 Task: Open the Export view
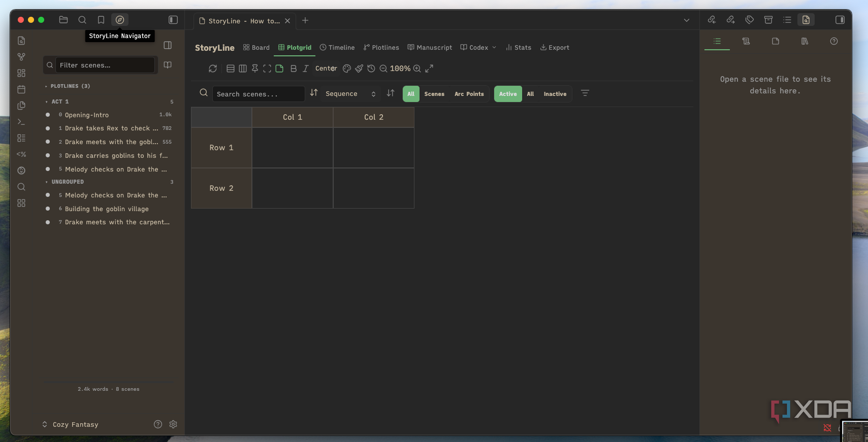[555, 48]
